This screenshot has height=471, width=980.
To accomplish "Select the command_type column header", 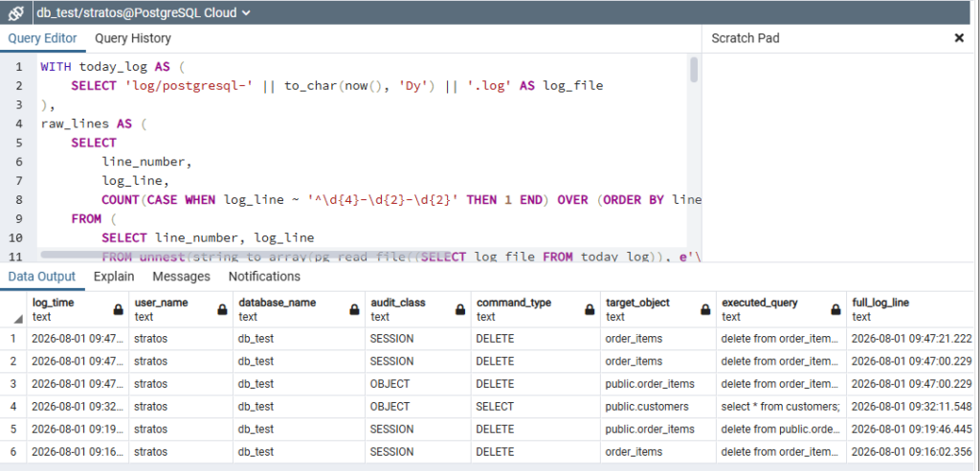I will pyautogui.click(x=536, y=309).
